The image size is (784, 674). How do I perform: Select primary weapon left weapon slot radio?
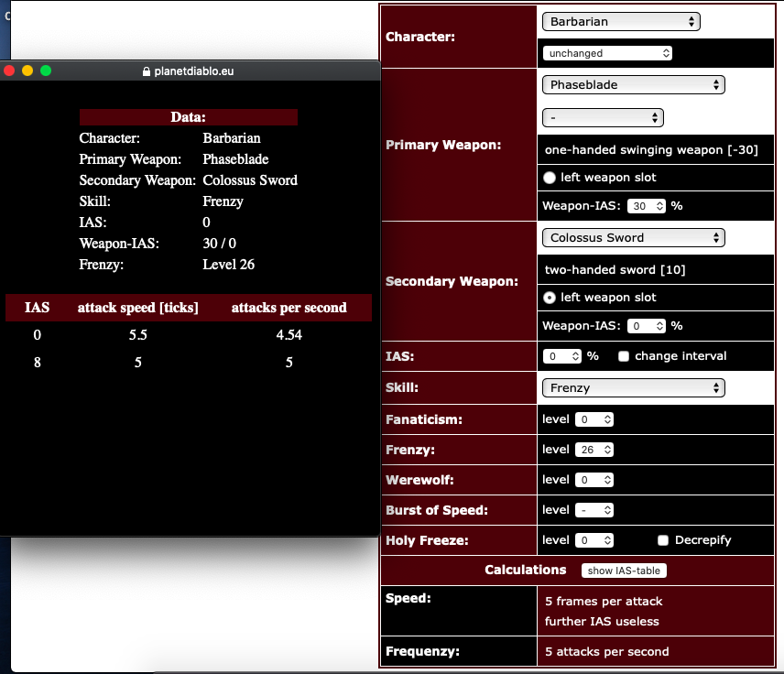point(550,178)
